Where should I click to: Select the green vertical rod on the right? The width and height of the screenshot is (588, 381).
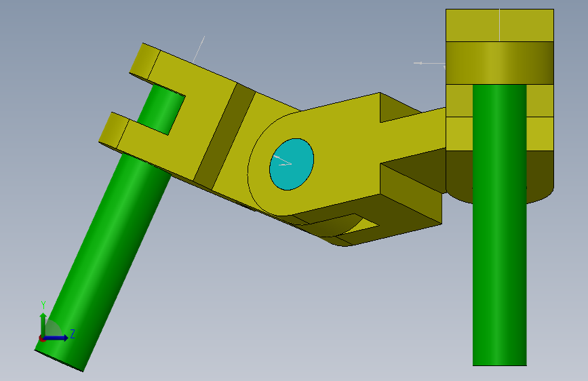click(500, 225)
